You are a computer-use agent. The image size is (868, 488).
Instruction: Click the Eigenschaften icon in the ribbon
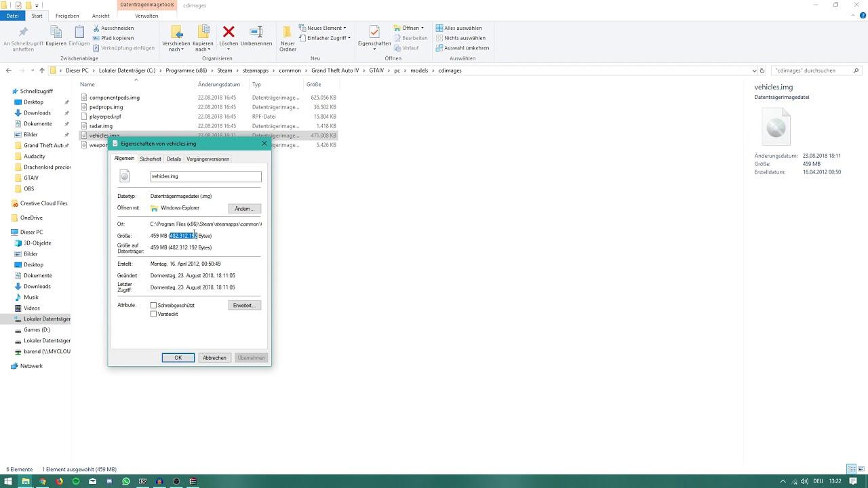click(374, 33)
